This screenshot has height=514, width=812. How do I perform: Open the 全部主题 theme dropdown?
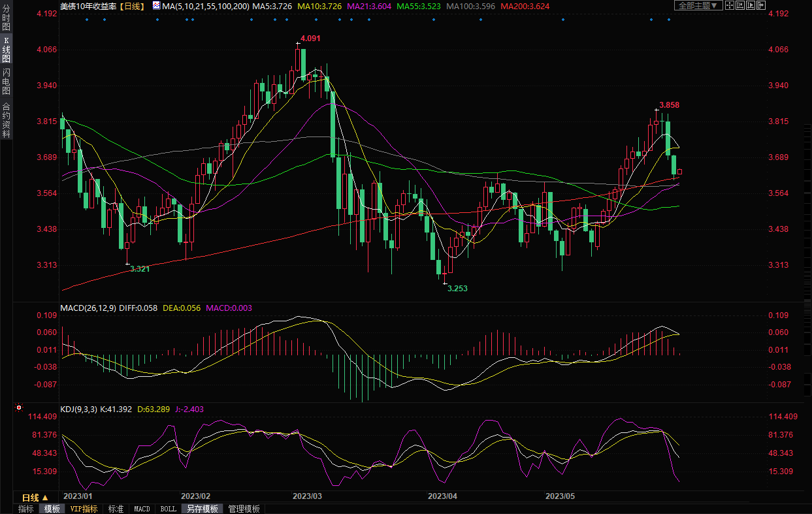pyautogui.click(x=698, y=5)
